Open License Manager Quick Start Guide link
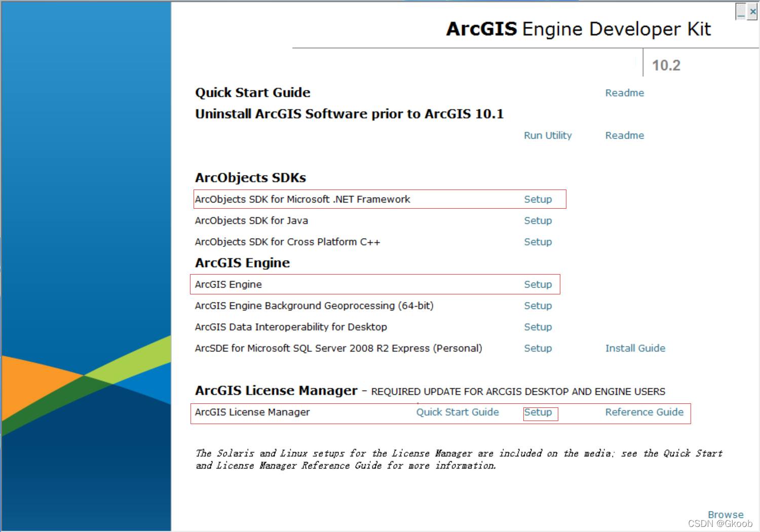Viewport: 760px width, 532px height. click(457, 412)
